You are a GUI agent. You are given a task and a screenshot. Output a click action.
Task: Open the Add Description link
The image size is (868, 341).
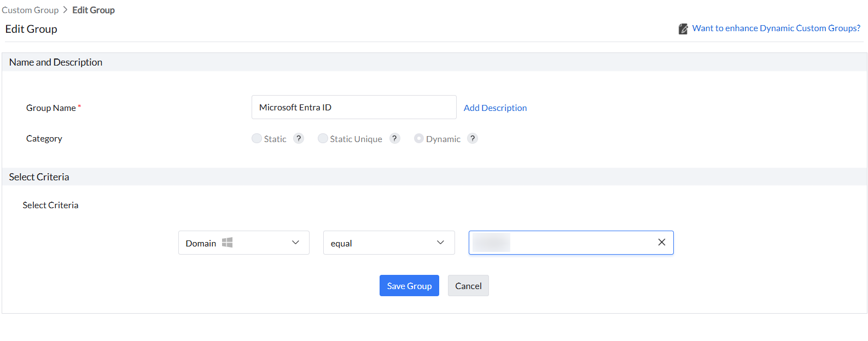[495, 108]
